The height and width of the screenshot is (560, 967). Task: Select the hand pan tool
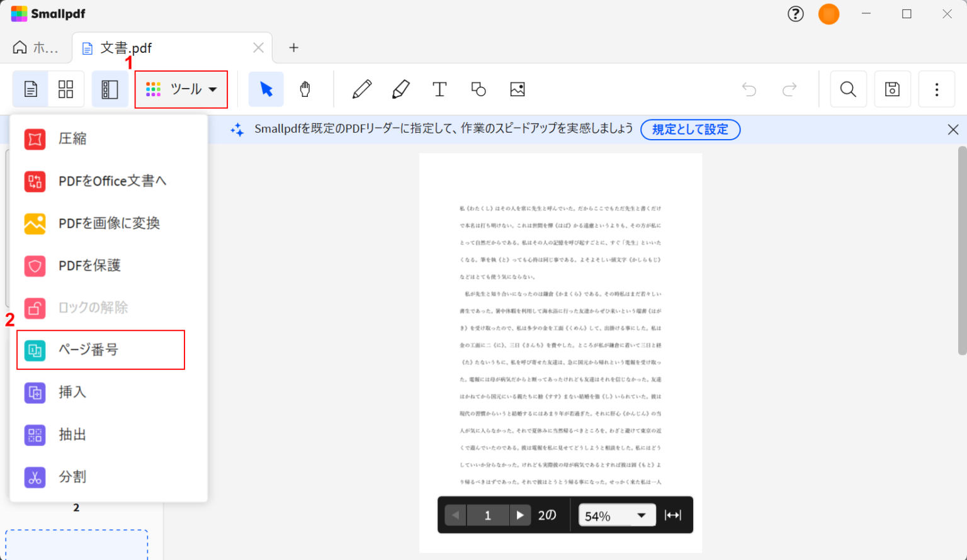coord(305,89)
